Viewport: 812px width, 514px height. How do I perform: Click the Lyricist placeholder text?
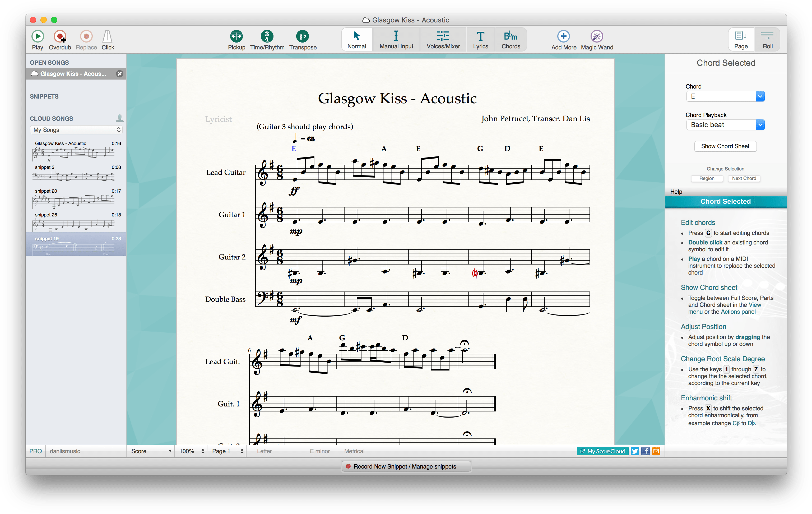coord(218,119)
